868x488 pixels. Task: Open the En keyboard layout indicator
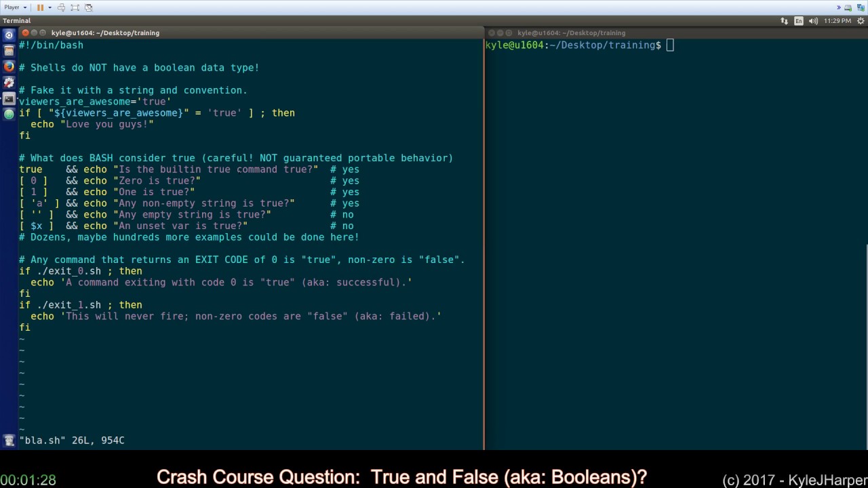799,21
